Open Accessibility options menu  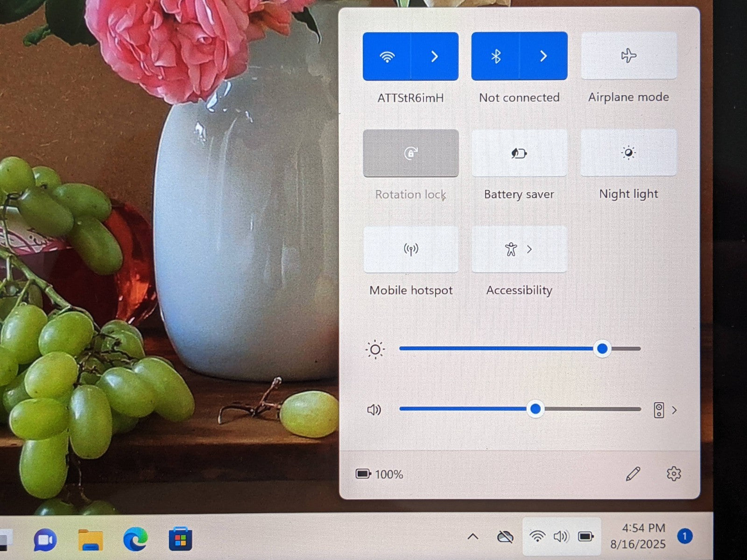(519, 249)
